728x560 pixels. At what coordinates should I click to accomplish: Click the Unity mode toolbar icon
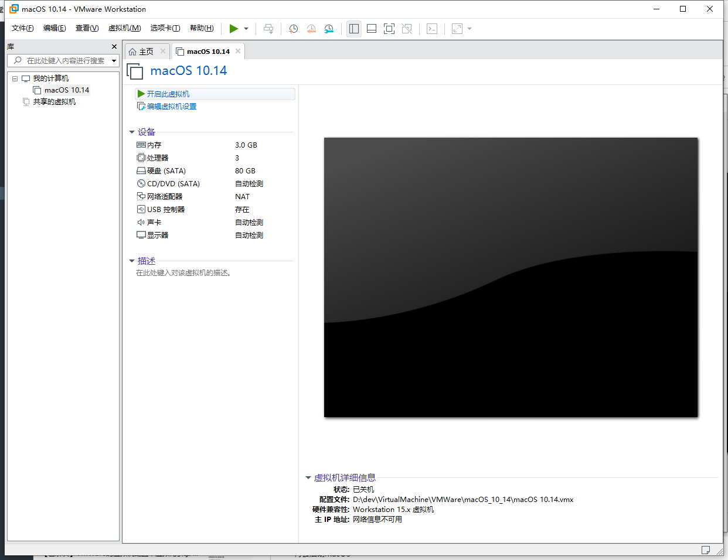point(407,29)
